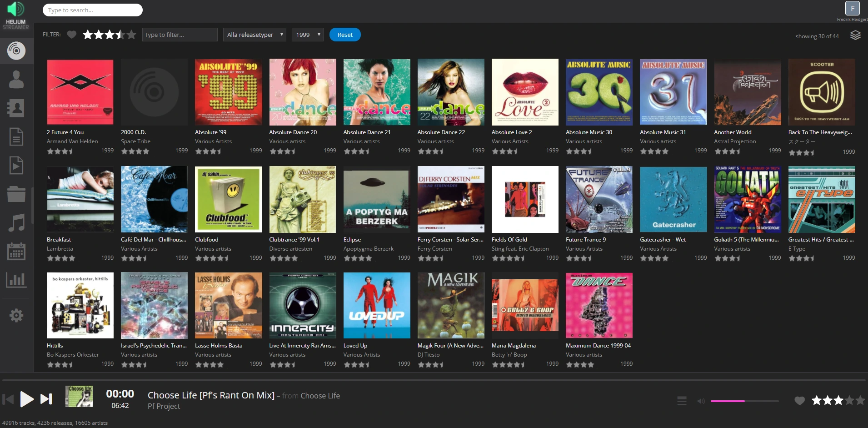Adjust the pink volume slider
The image size is (868, 428).
(744, 401)
